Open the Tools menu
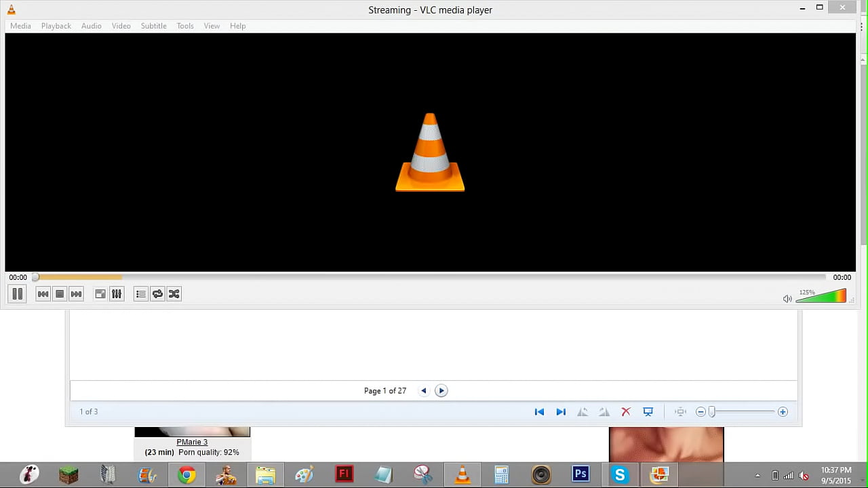Viewport: 868px width, 488px height. click(x=185, y=26)
